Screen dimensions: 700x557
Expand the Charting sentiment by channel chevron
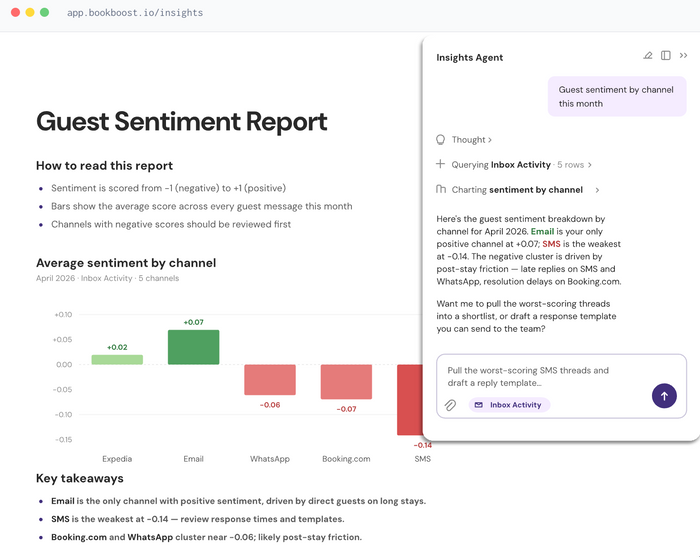click(597, 190)
